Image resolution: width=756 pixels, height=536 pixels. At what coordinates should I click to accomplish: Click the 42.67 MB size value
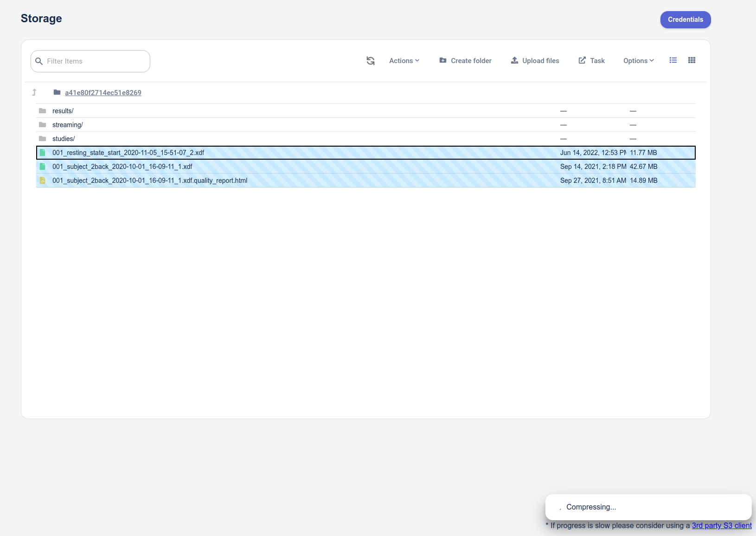(x=643, y=167)
